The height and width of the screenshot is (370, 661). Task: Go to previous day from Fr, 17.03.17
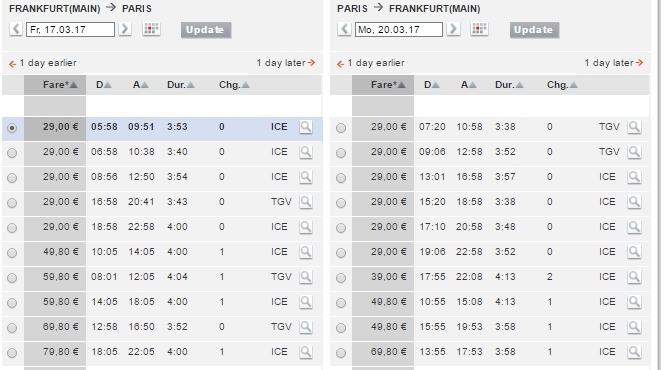[x=16, y=29]
